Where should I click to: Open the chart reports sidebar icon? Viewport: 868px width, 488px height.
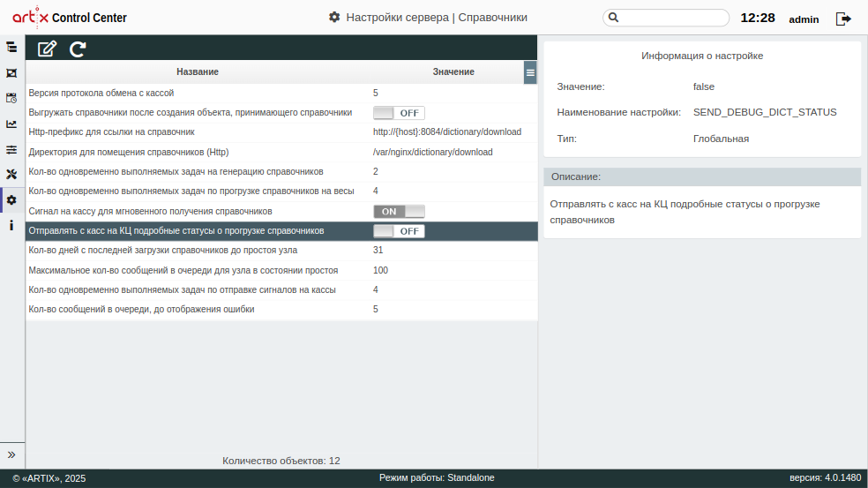(x=11, y=124)
